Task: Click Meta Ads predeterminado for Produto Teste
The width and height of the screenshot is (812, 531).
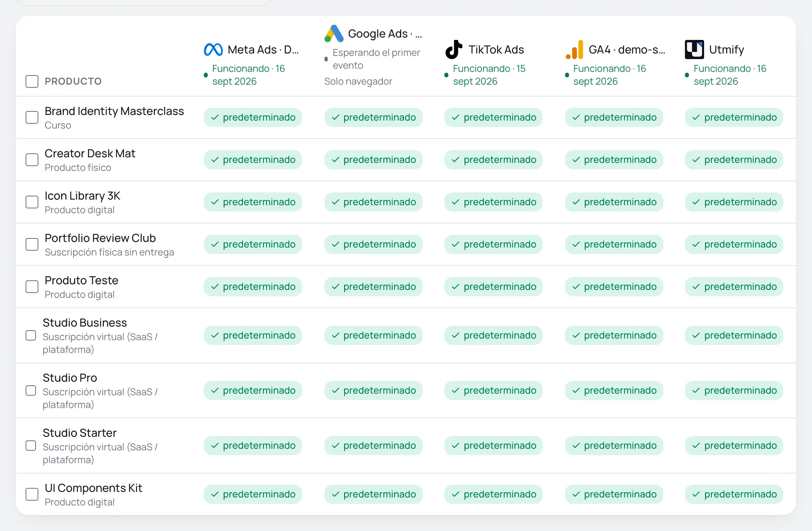Action: 253,287
